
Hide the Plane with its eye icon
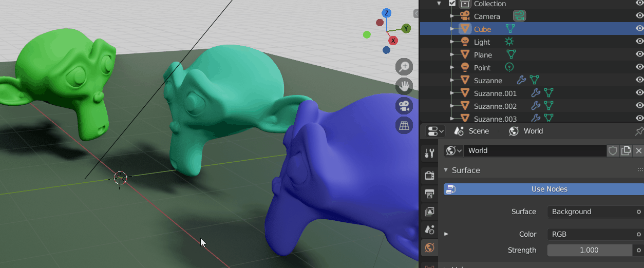coord(639,54)
